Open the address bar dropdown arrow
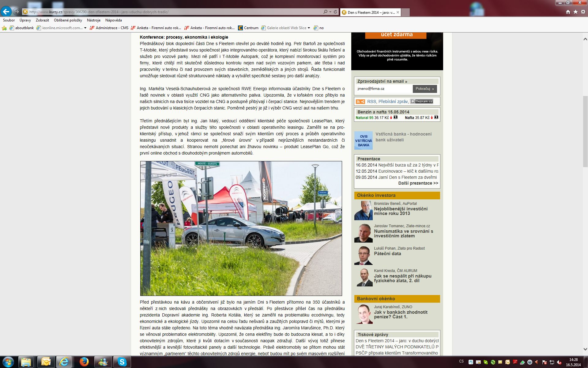The image size is (588, 368). 330,12
